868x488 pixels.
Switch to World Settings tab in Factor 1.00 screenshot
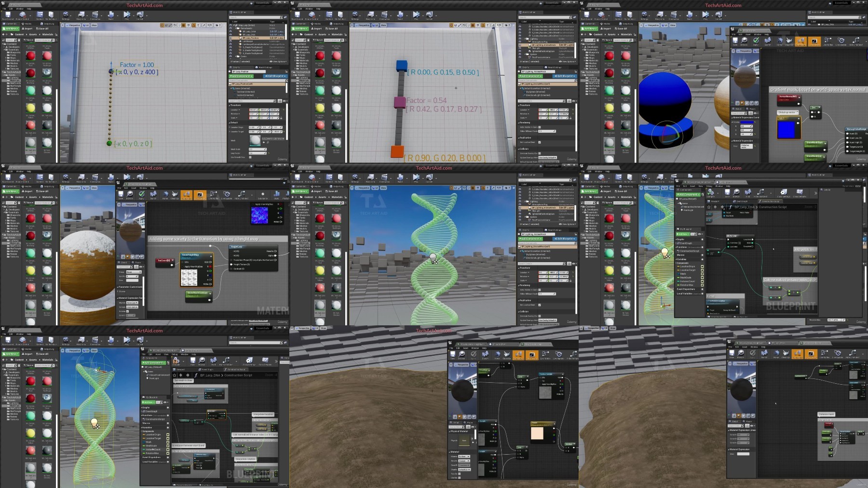265,68
